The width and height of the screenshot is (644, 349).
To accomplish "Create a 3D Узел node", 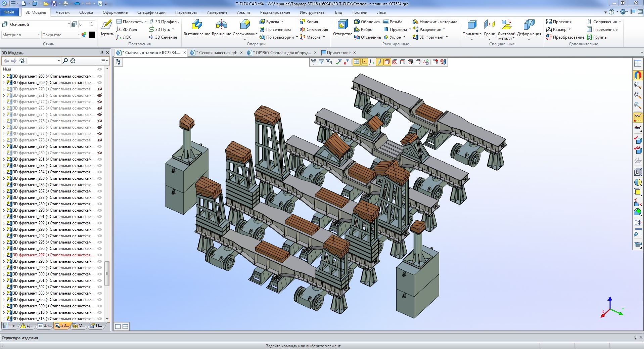I will click(x=126, y=29).
